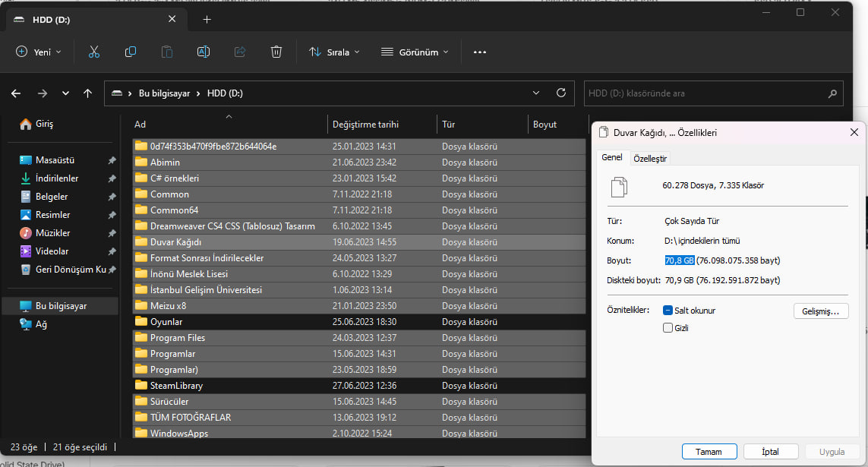Select Bu bilgisayar in navigation pane

pyautogui.click(x=61, y=306)
